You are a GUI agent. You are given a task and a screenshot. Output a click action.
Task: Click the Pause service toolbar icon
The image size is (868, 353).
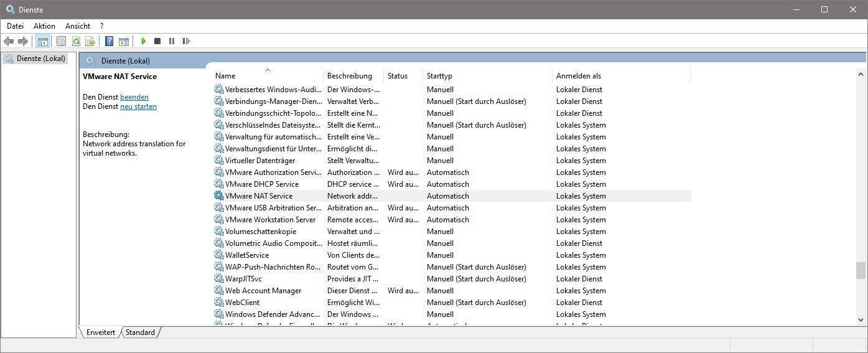(x=172, y=41)
